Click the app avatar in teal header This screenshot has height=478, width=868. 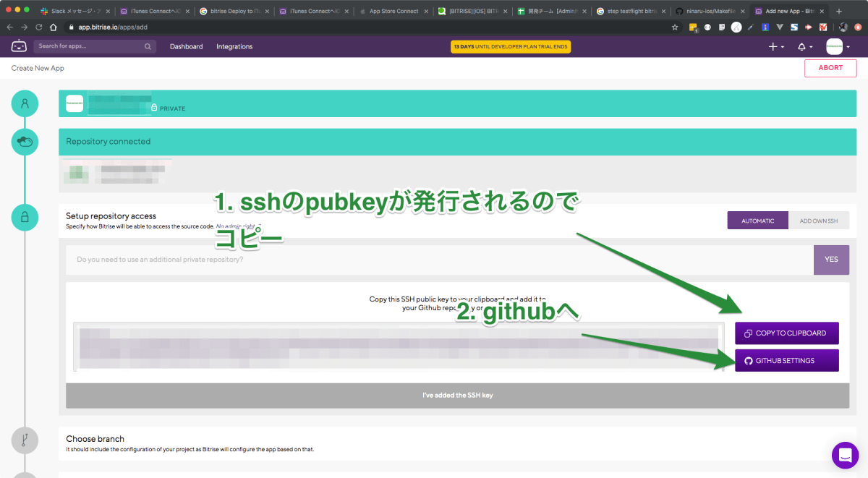[74, 103]
